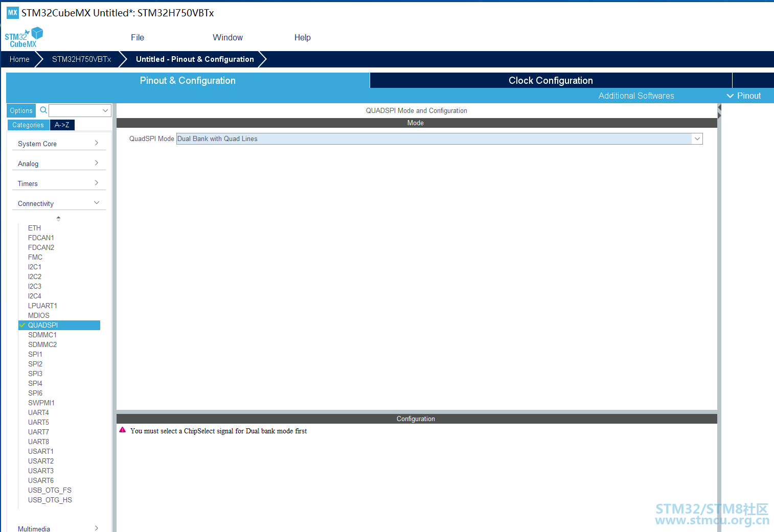Select USB_OTG_FS peripheral
This screenshot has width=774, height=532.
(x=50, y=490)
